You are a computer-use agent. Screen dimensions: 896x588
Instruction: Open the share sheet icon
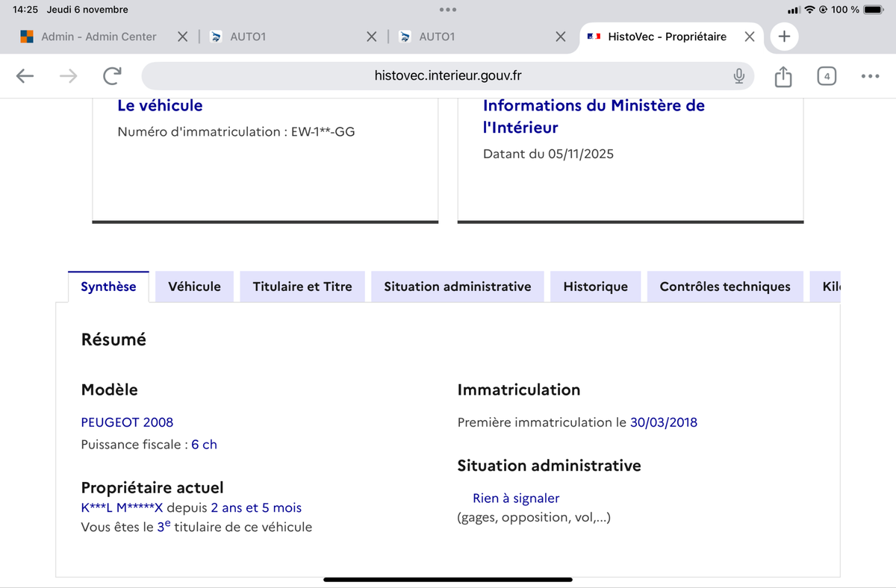(783, 76)
